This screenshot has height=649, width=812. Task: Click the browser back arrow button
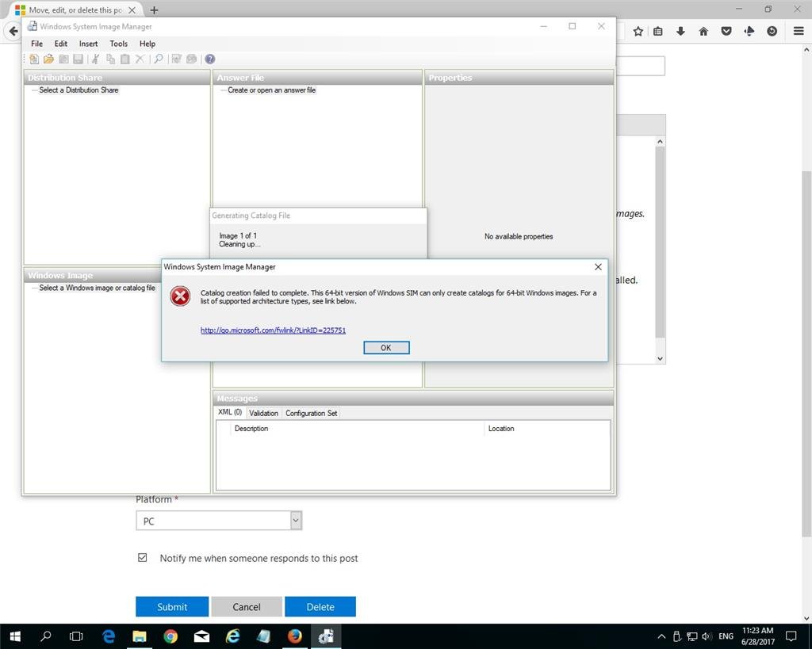[x=13, y=31]
